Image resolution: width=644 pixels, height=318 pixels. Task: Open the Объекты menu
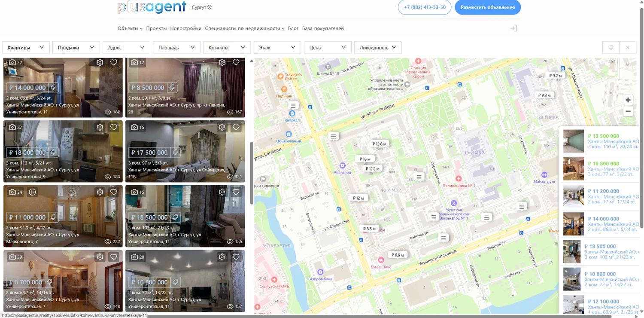(x=130, y=28)
